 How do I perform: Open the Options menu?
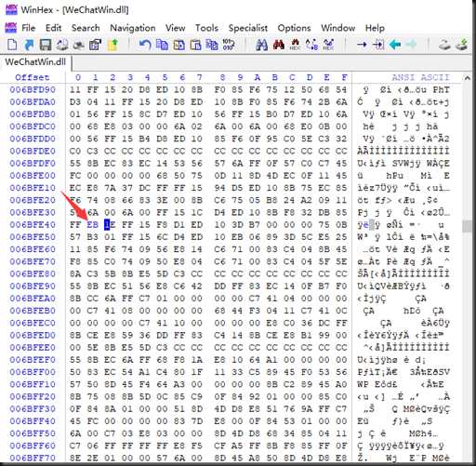pos(294,28)
